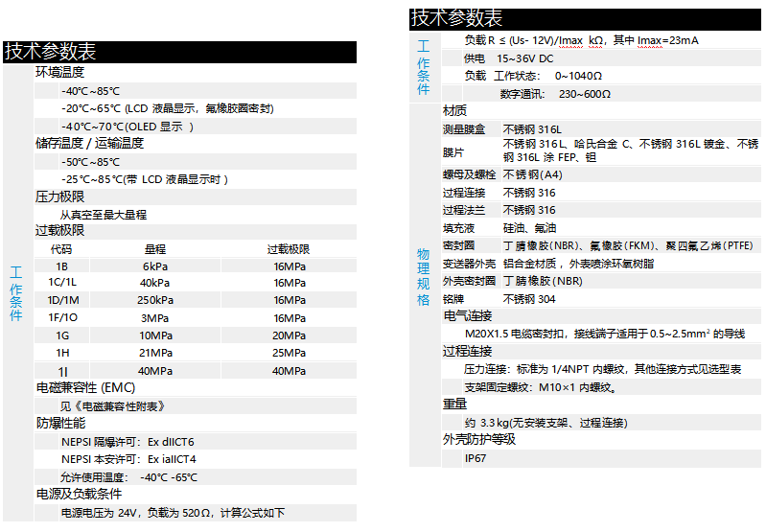Select the 环境温度 heading
Image resolution: width=766 pixels, height=532 pixels.
click(x=59, y=72)
